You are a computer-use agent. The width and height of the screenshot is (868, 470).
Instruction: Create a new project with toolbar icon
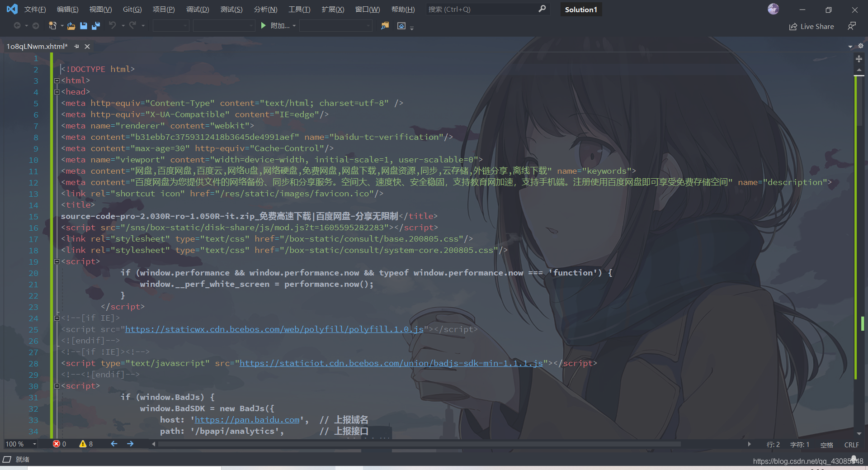click(x=52, y=26)
